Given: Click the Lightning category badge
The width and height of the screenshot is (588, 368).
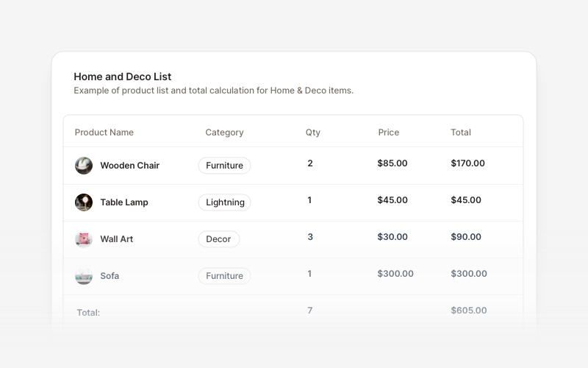Looking at the screenshot, I should click(x=224, y=202).
